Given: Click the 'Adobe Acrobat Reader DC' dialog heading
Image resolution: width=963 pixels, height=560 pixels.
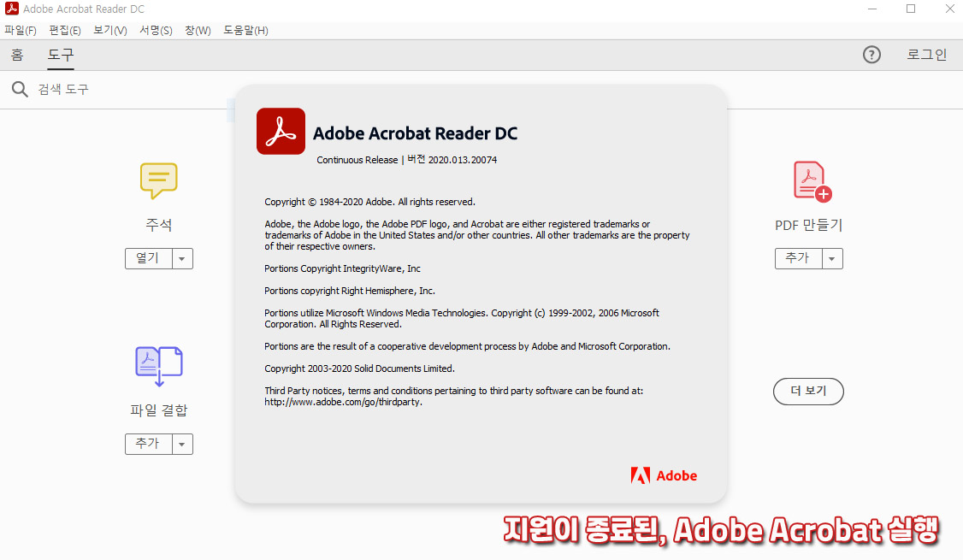Looking at the screenshot, I should (415, 133).
